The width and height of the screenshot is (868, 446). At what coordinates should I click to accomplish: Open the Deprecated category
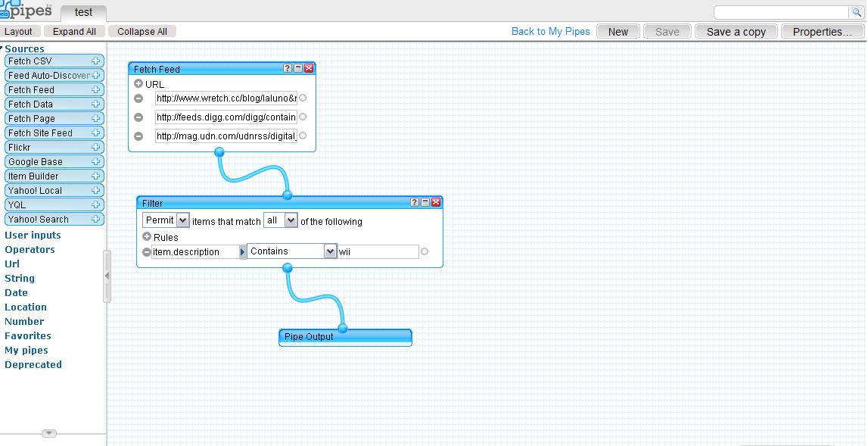pyautogui.click(x=33, y=364)
